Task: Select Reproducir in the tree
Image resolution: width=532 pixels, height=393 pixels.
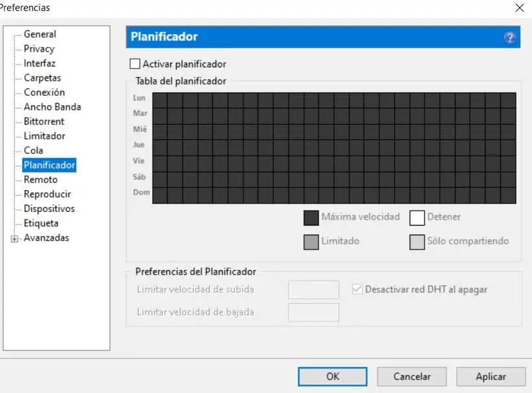Action: pyautogui.click(x=47, y=194)
